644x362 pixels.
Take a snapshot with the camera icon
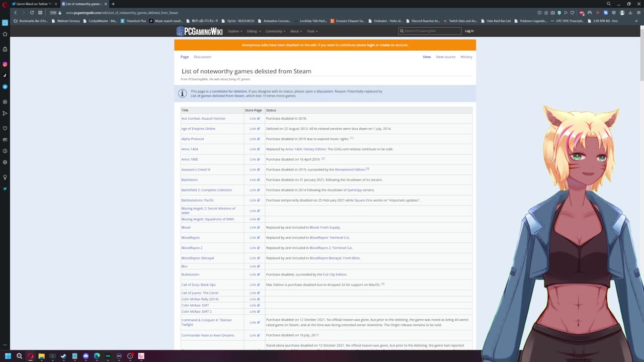[552, 13]
